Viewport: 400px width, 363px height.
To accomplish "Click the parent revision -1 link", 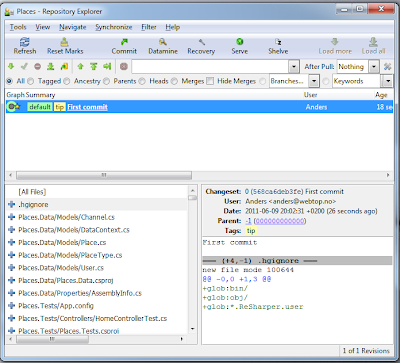I will click(x=248, y=221).
